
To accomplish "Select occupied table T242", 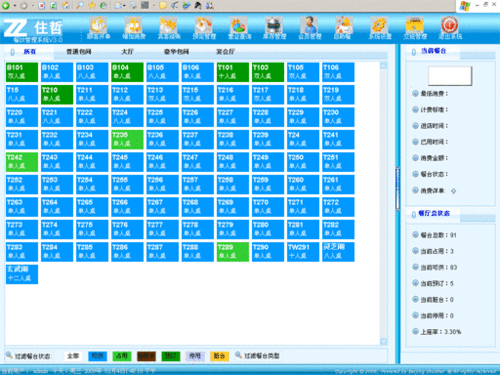I will [22, 162].
